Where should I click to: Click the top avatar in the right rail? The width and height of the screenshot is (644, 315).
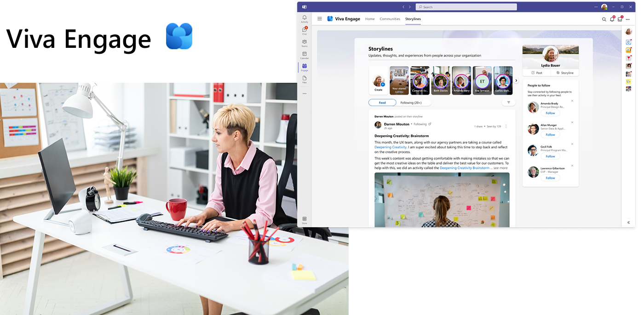click(628, 31)
